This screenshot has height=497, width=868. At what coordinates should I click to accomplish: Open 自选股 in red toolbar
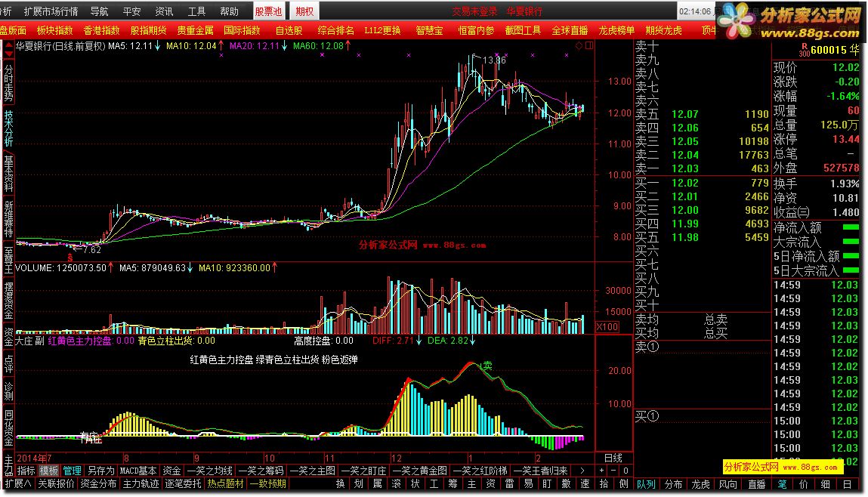click(x=289, y=30)
